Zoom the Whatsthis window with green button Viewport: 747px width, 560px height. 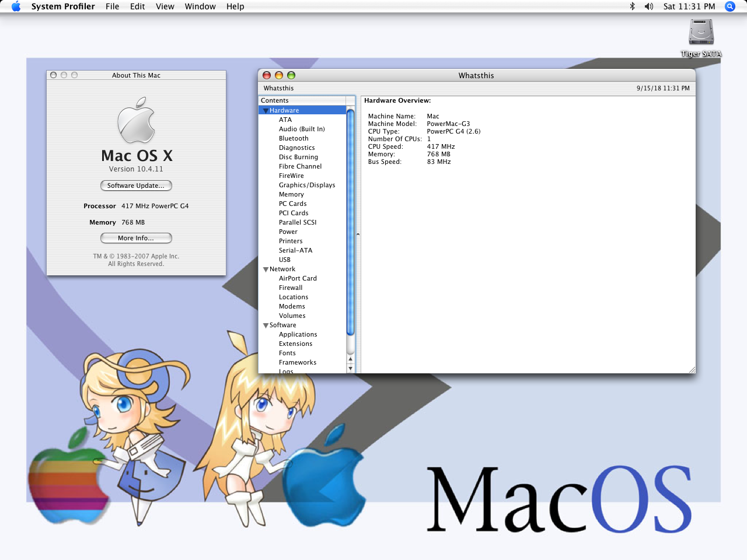[291, 75]
